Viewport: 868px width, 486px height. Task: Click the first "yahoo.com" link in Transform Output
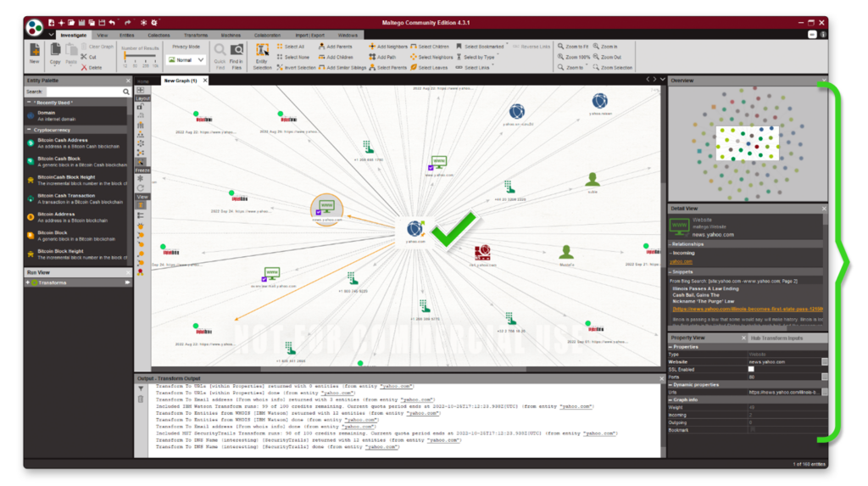click(x=397, y=386)
